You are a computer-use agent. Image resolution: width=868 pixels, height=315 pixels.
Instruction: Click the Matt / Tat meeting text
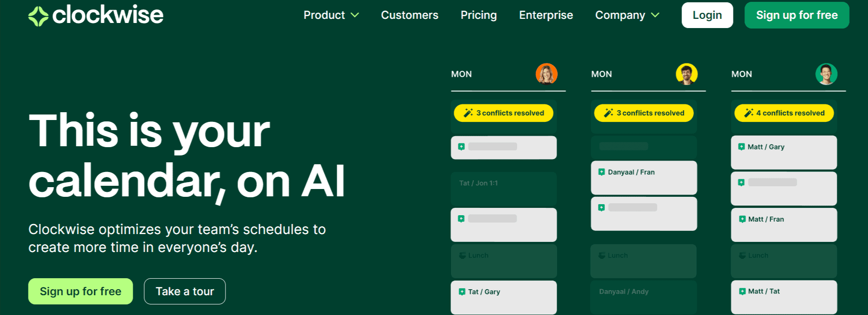[764, 292]
